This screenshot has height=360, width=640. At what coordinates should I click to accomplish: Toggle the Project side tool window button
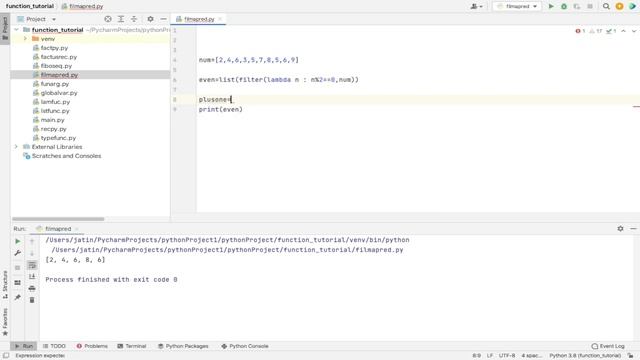coord(5,28)
